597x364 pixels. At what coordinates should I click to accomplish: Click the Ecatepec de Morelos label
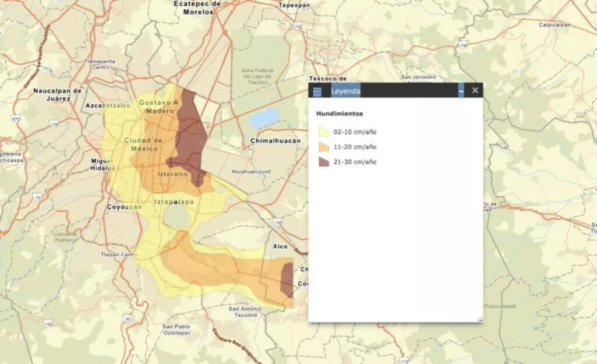point(197,7)
